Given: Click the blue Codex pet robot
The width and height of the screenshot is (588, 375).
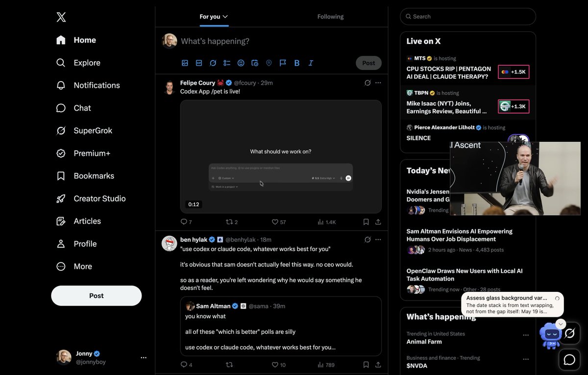Looking at the screenshot, I should pyautogui.click(x=550, y=336).
